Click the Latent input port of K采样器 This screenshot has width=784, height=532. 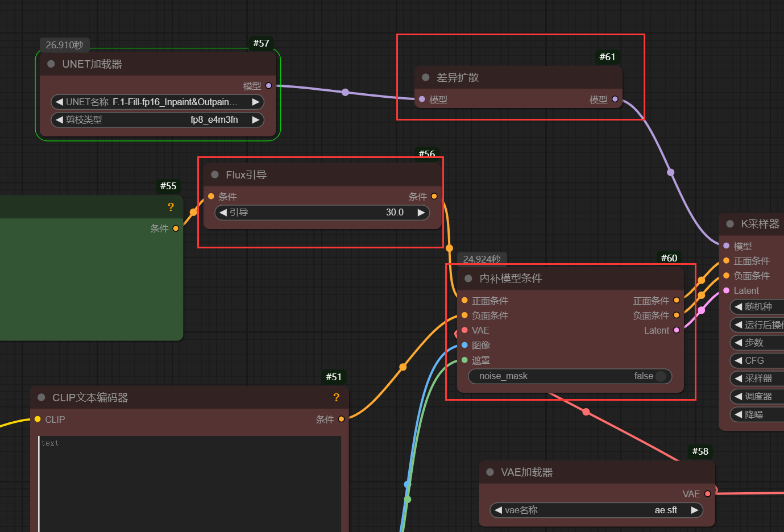(x=726, y=290)
